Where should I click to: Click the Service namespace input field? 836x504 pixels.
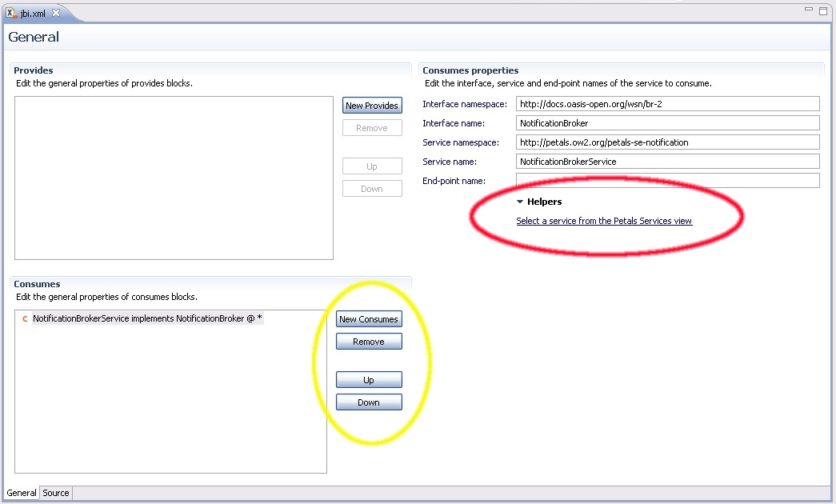[667, 142]
